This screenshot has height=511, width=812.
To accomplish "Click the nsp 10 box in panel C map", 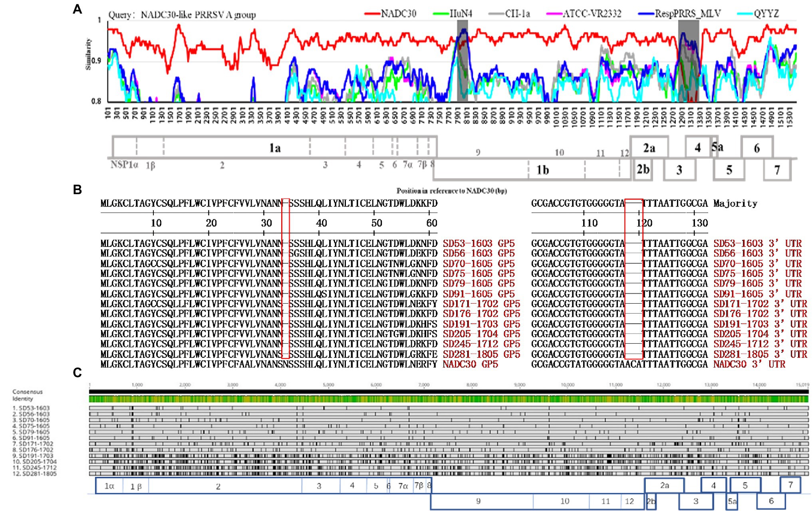I will point(562,501).
